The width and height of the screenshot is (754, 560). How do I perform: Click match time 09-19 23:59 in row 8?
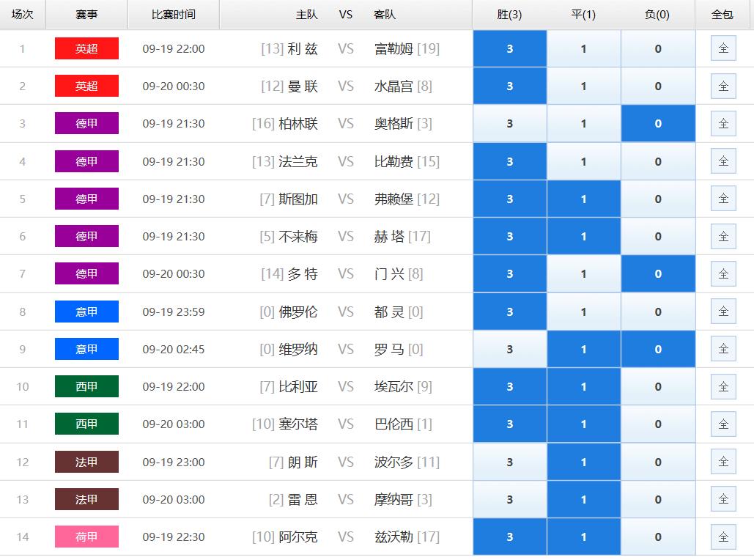(x=174, y=312)
